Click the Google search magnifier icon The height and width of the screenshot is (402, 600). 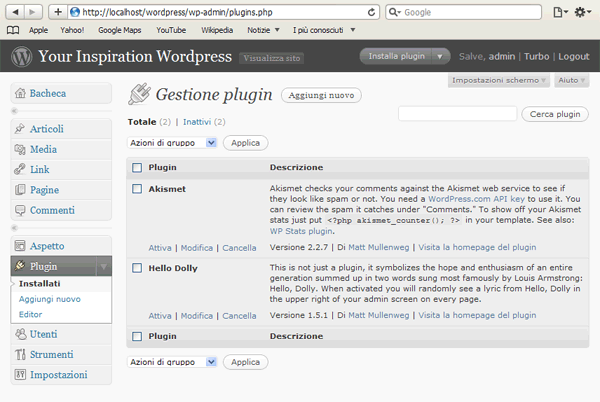click(x=394, y=12)
